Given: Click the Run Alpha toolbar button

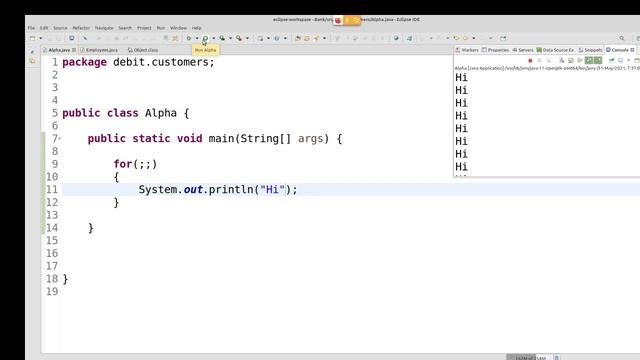Looking at the screenshot, I should coord(205,38).
